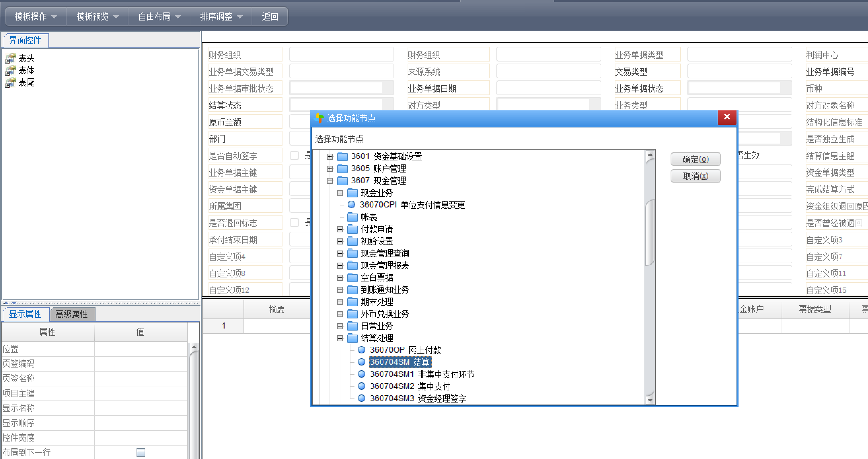Click the 返回 toolbar button
868x459 pixels.
[270, 16]
